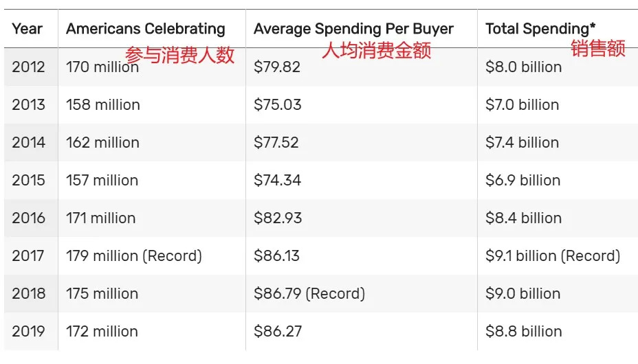Image resolution: width=638 pixels, height=364 pixels.
Task: Select the 2016 year cell
Action: [x=28, y=218]
